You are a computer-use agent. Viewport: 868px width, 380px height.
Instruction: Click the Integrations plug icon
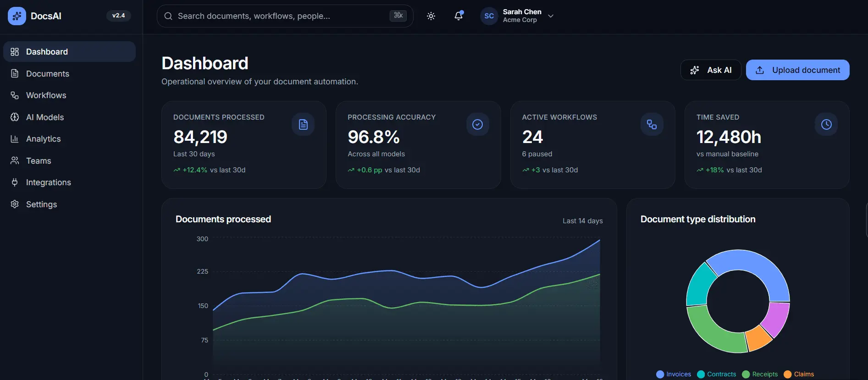pyautogui.click(x=15, y=182)
